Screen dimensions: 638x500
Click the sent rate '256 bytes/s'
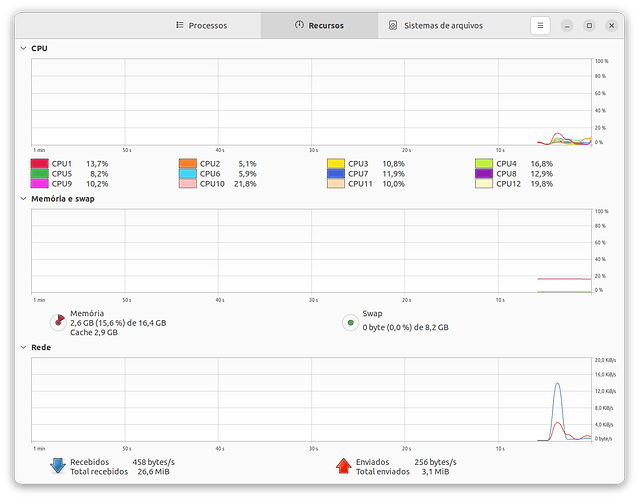435,462
